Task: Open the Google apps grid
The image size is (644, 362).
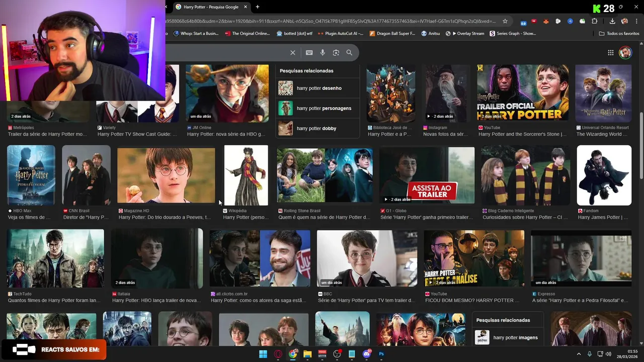Action: pos(610,53)
